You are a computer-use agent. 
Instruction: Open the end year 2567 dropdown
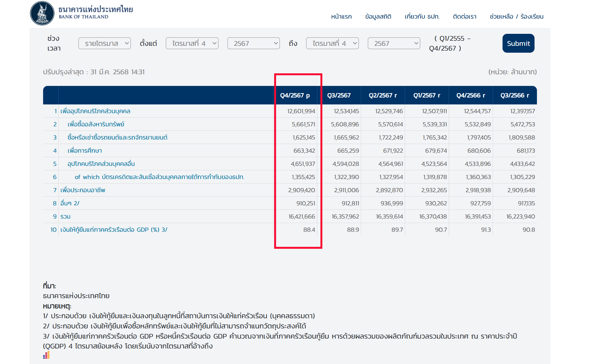(x=394, y=43)
